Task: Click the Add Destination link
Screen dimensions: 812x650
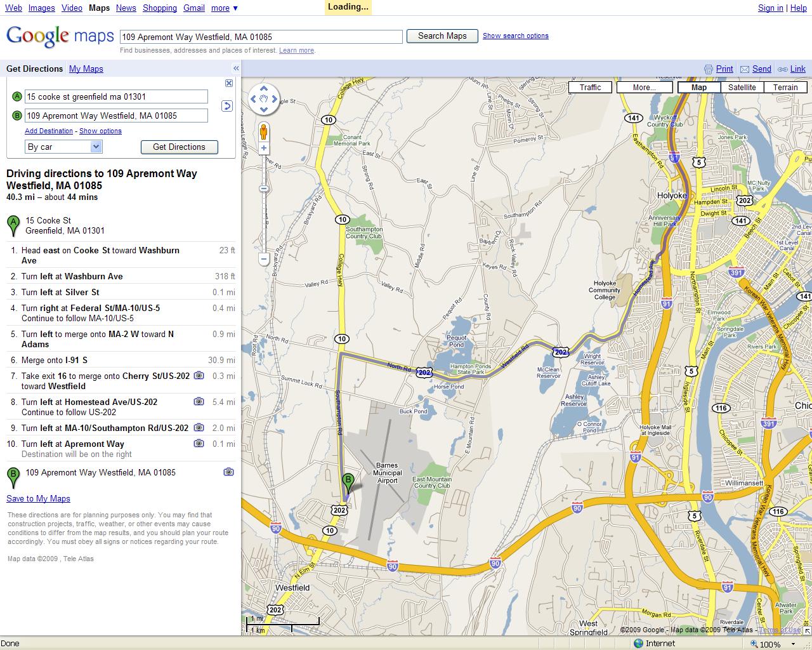Action: pos(49,131)
